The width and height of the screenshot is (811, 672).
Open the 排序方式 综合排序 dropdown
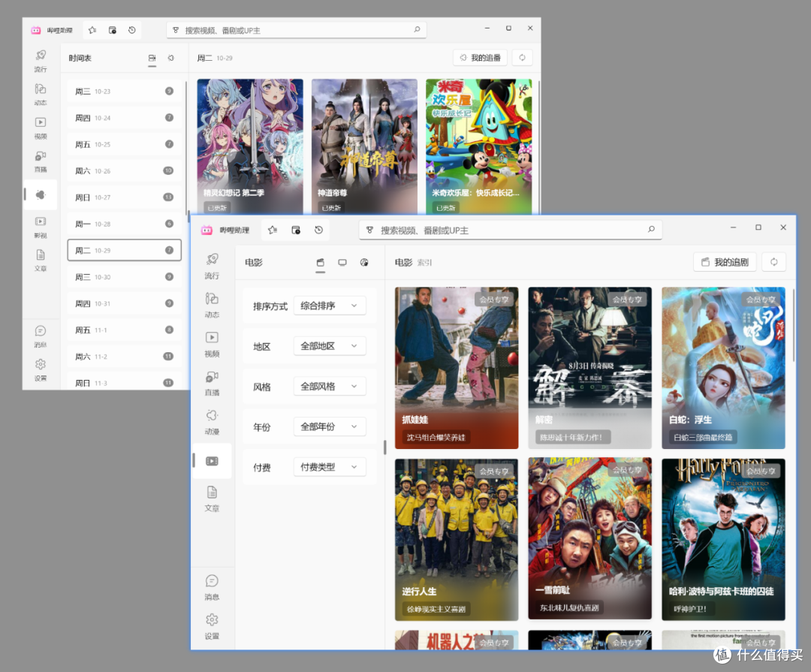[330, 306]
